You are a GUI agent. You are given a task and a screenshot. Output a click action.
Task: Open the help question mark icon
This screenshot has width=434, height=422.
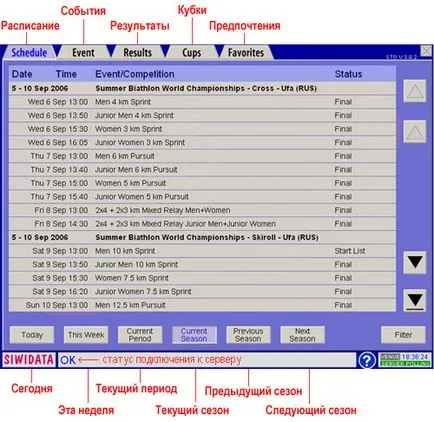pos(367,360)
